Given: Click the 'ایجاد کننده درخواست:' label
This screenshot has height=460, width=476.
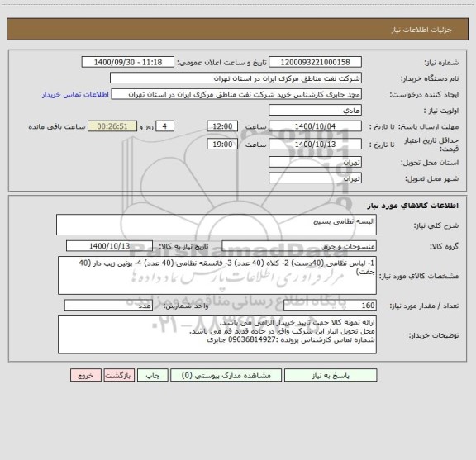Looking at the screenshot, I should [424, 95].
